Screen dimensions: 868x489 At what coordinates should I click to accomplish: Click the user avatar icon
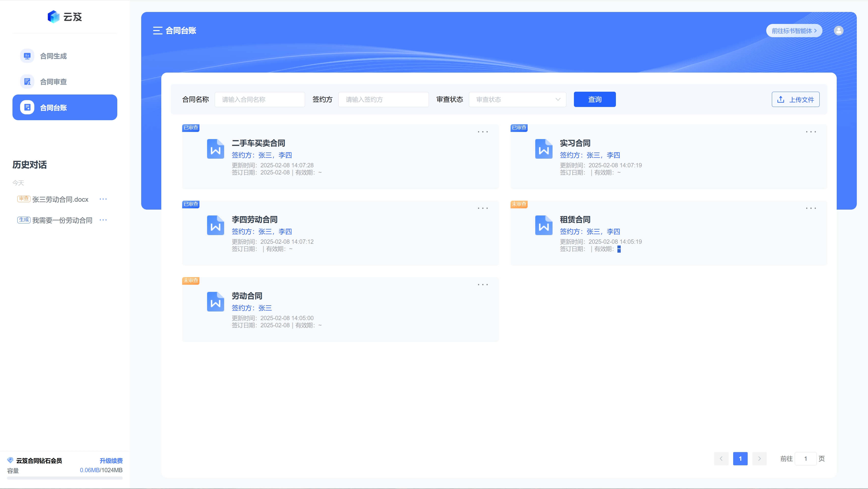pyautogui.click(x=838, y=31)
